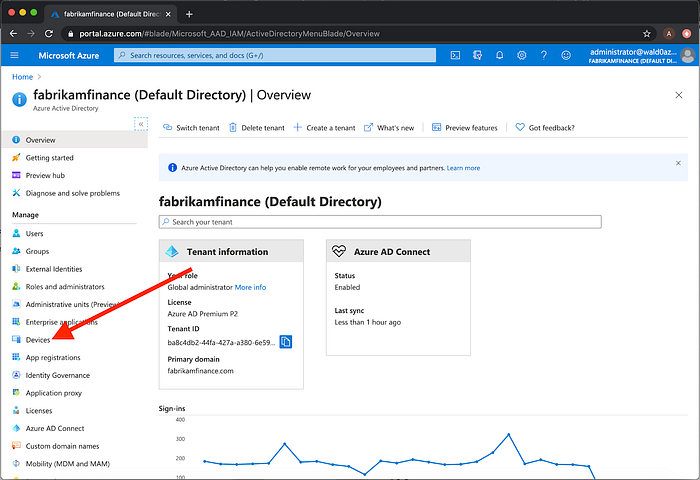Click the Home breadcrumb link
This screenshot has width=700, height=480.
point(22,77)
